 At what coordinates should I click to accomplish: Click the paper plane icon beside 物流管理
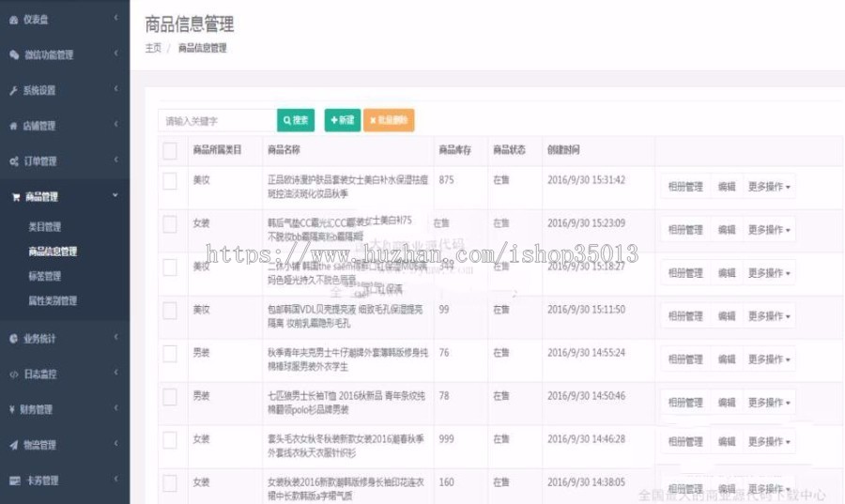click(14, 445)
